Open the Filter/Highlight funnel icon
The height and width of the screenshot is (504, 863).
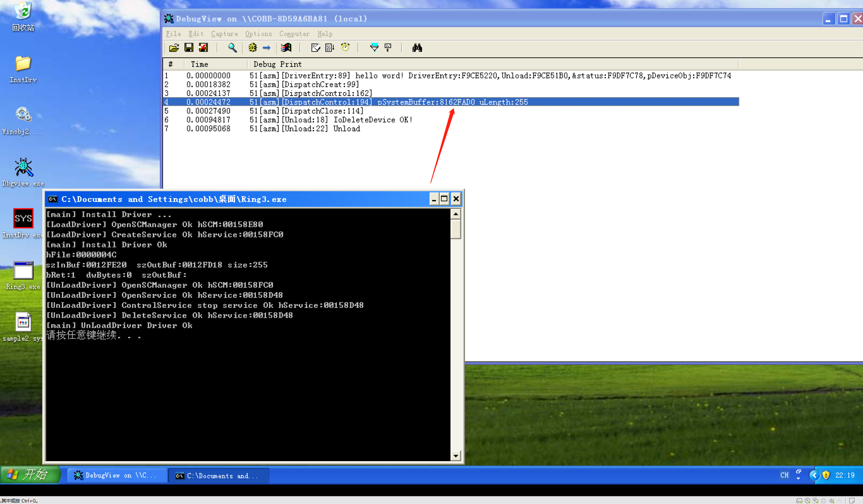[374, 48]
